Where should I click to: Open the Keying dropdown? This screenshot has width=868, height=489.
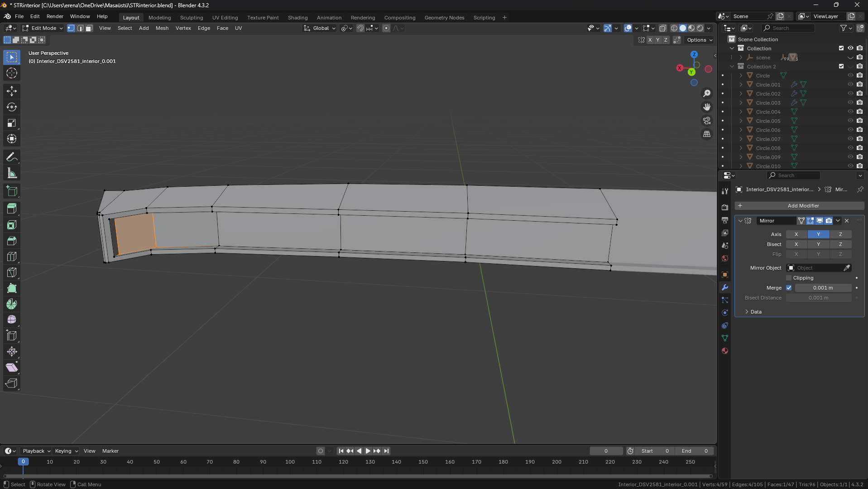coord(67,451)
